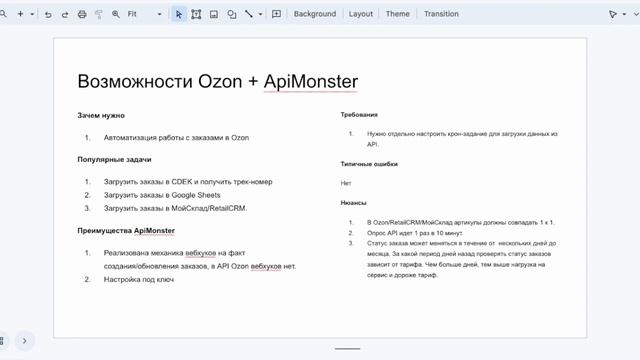
Task: Click the heading 'Типичные ошибки'
Action: pos(369,164)
